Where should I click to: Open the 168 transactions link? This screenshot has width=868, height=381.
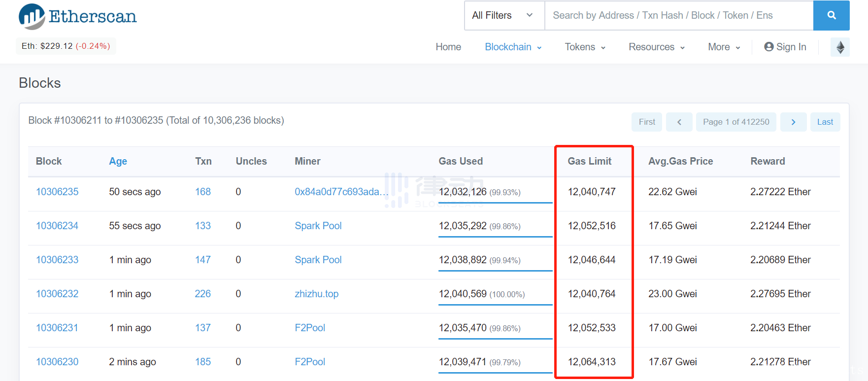pos(203,192)
